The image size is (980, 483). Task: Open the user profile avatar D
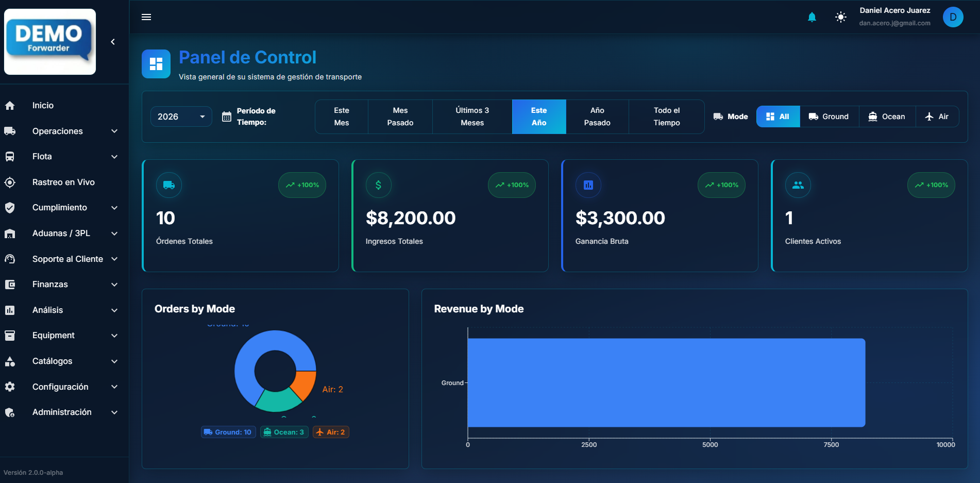(953, 17)
